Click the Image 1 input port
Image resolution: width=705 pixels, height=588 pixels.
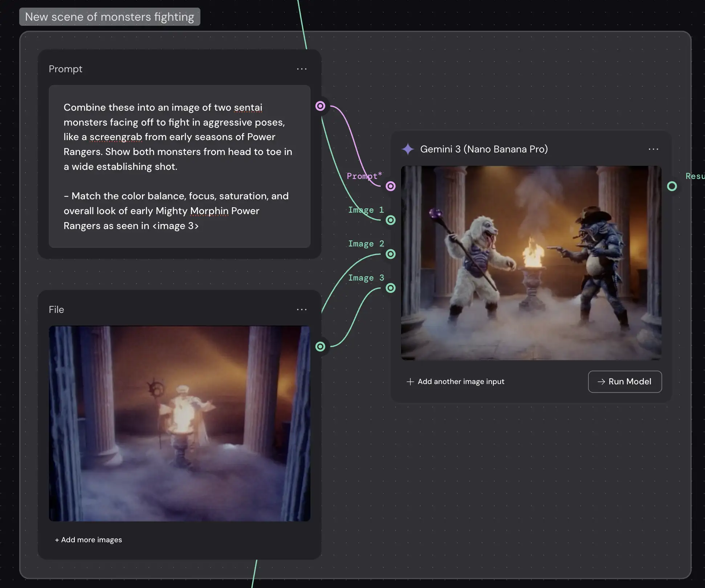pos(391,220)
